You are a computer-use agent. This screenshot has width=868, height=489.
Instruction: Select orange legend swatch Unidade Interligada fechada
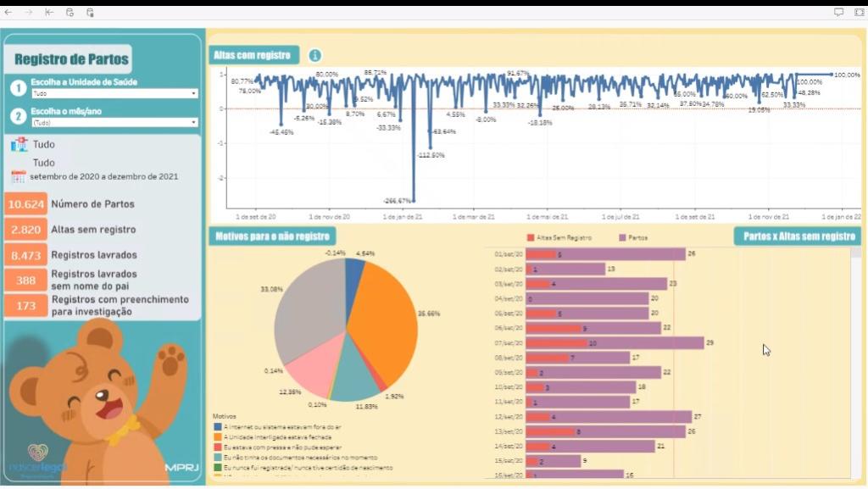click(x=218, y=437)
